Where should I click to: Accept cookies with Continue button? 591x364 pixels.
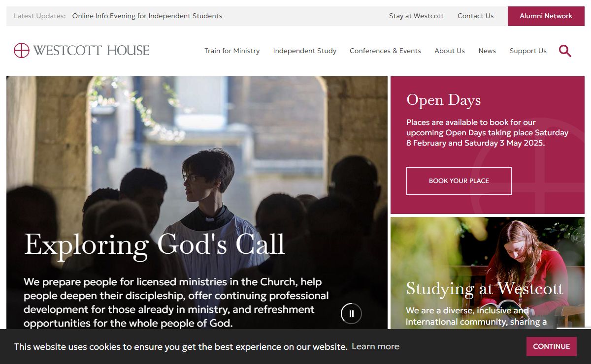click(551, 346)
